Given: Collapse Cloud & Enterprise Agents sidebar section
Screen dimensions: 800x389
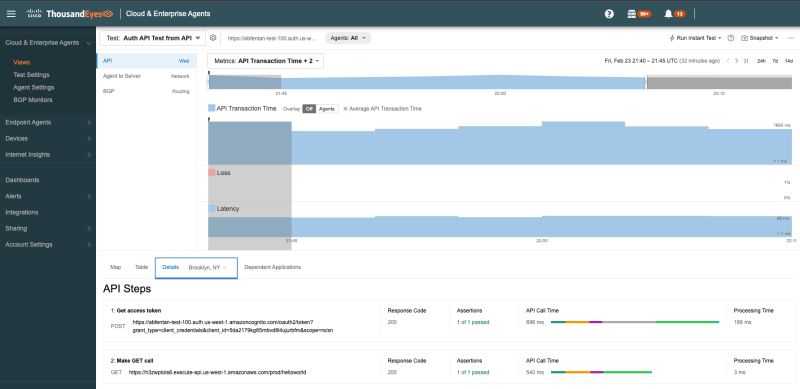Looking at the screenshot, I should (89, 43).
